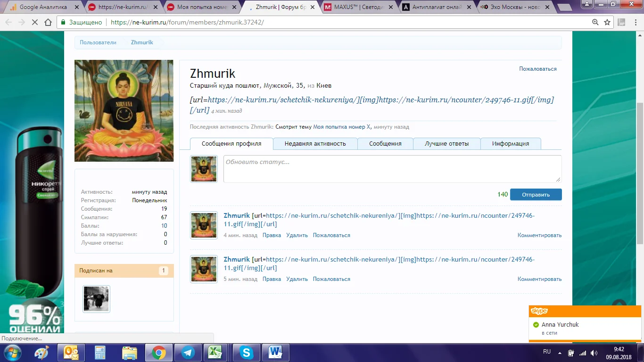Click the avatar next to the status box
Screen dimensions: 644x362
204,169
